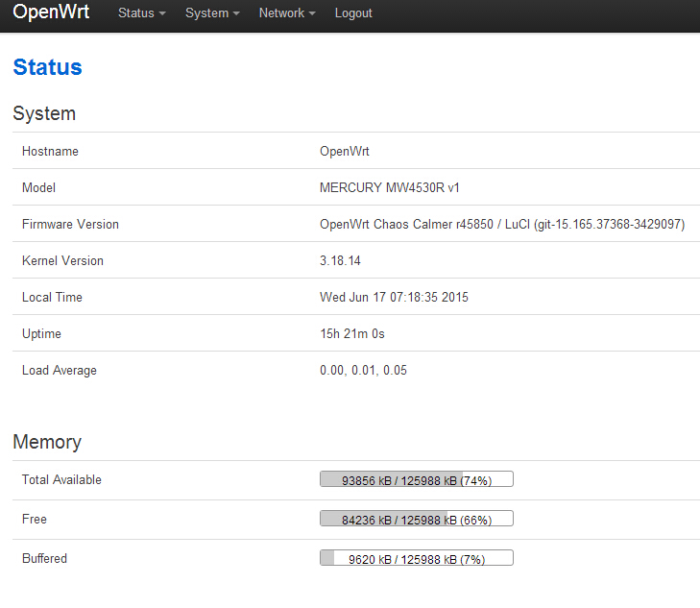700x608 pixels.
Task: Click the Total Available label
Action: pos(61,480)
